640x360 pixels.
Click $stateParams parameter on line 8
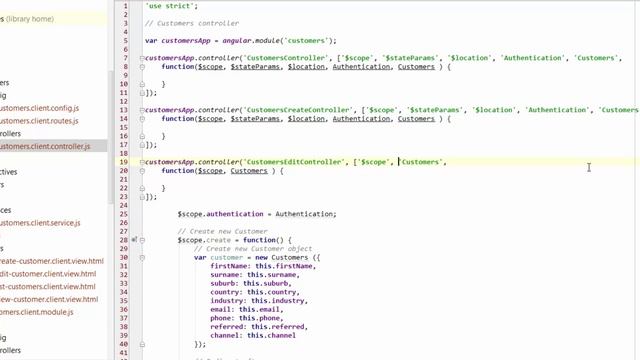click(255, 67)
